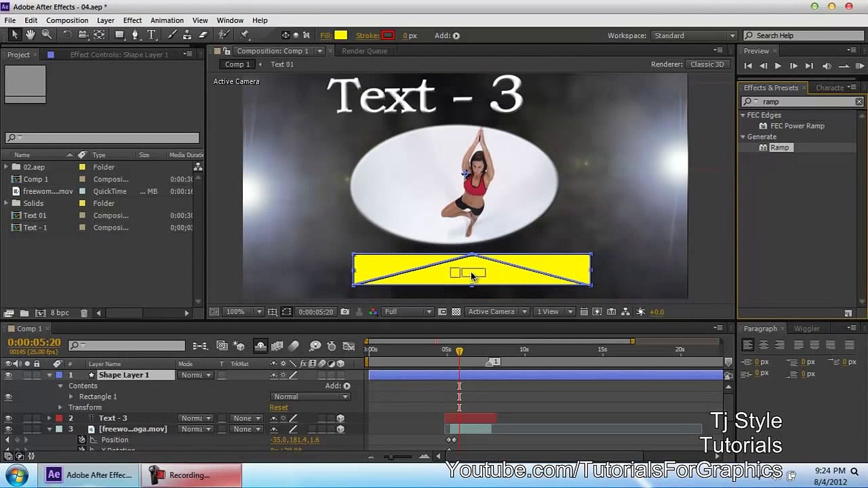Create a new folder in Project panel

24,313
